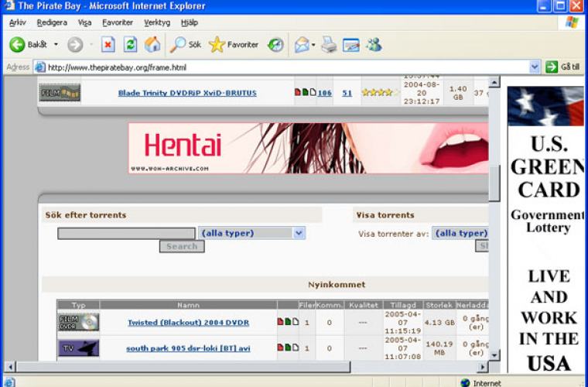588x387 pixels.
Task: Open south park 905 dsr-loki avi link
Action: (188, 348)
